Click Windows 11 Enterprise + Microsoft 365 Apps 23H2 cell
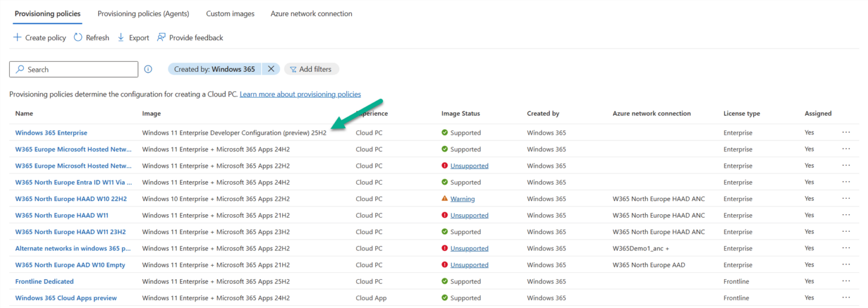Viewport: 868px width, 308px height. point(216,232)
